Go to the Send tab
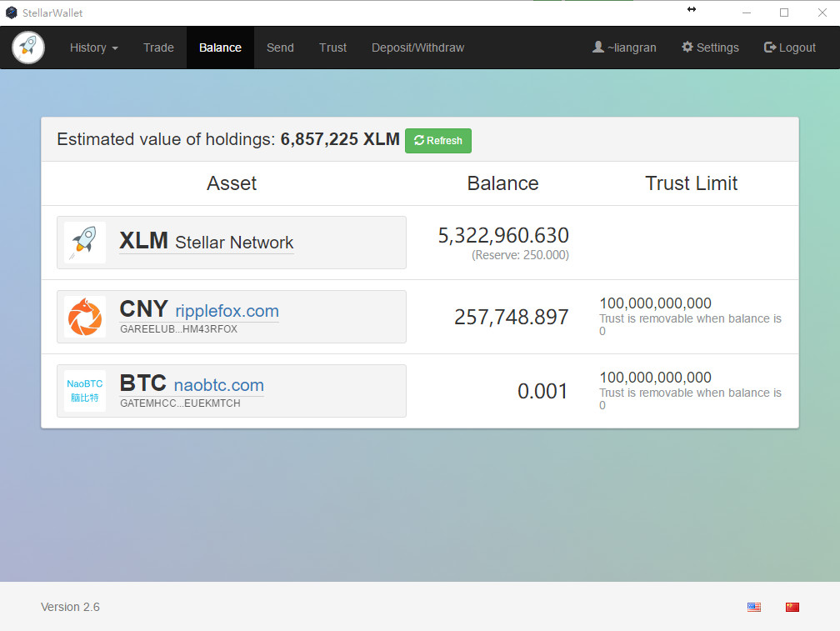The height and width of the screenshot is (631, 840). (280, 48)
